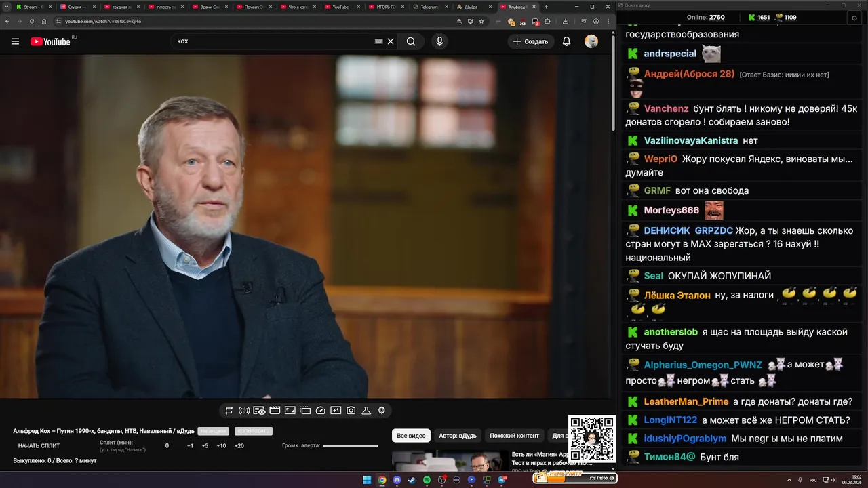Screen dimensions: 868x488
Task: Click username 'anotherslob' in chat
Action: pyautogui.click(x=671, y=332)
